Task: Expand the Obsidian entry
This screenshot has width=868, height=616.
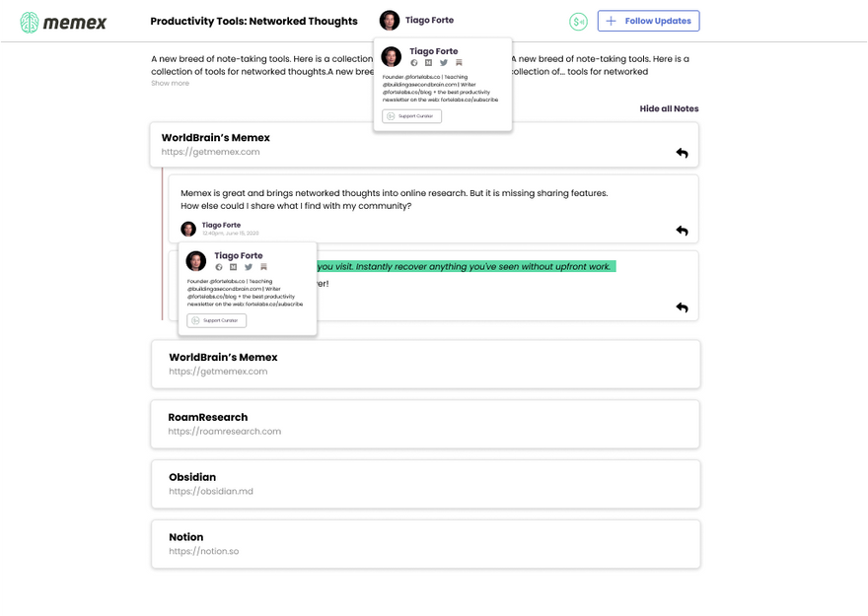Action: pos(425,484)
